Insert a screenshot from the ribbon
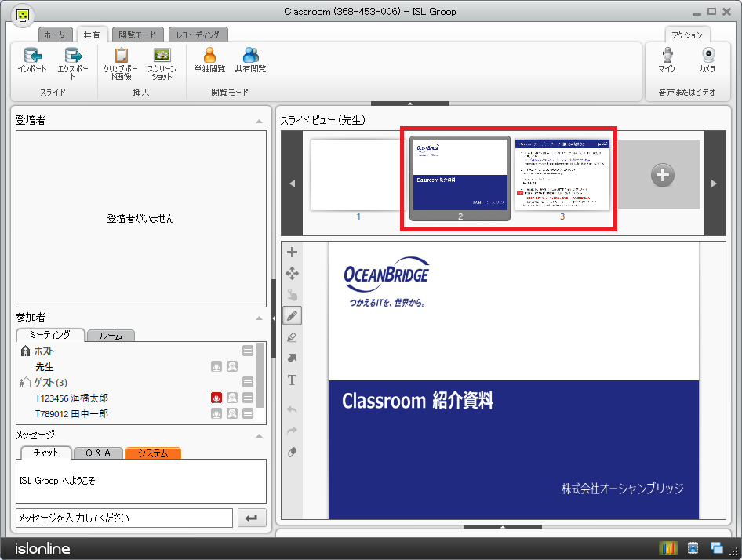Image resolution: width=742 pixels, height=560 pixels. [x=162, y=62]
